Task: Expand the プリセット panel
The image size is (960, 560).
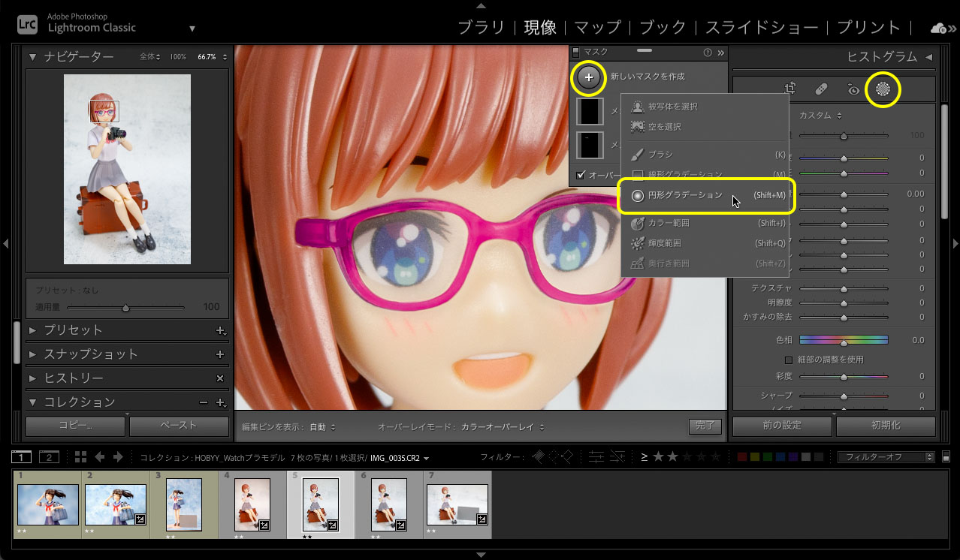Action: pyautogui.click(x=73, y=330)
